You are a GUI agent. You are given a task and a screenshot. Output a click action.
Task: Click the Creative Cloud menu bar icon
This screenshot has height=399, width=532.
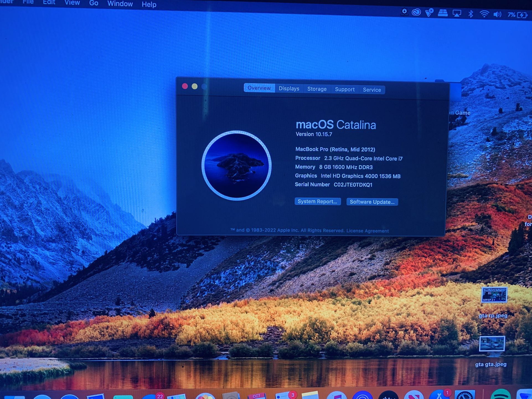[416, 12]
